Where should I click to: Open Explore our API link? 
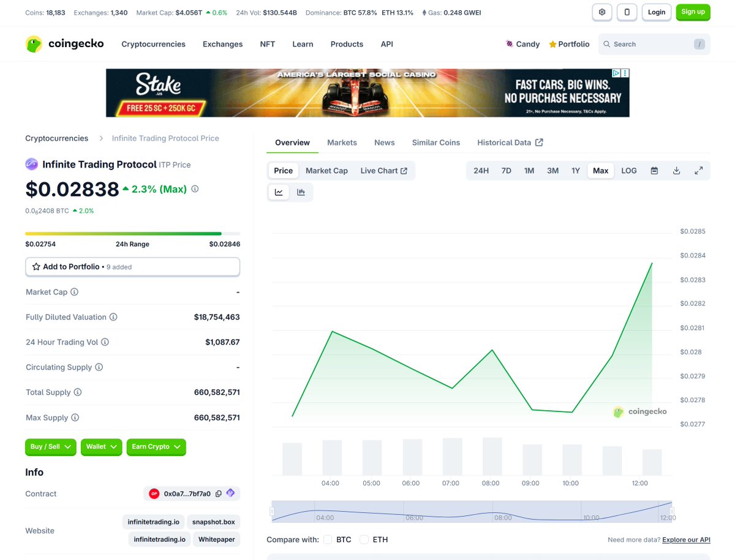686,540
